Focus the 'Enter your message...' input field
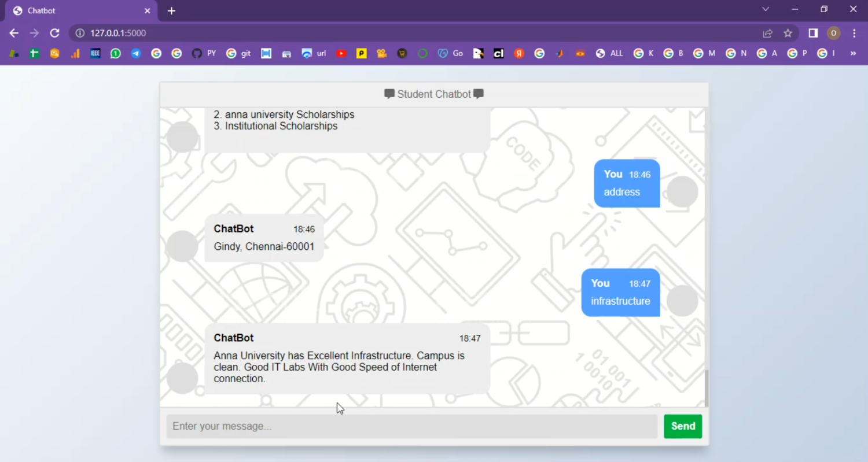 coord(411,426)
